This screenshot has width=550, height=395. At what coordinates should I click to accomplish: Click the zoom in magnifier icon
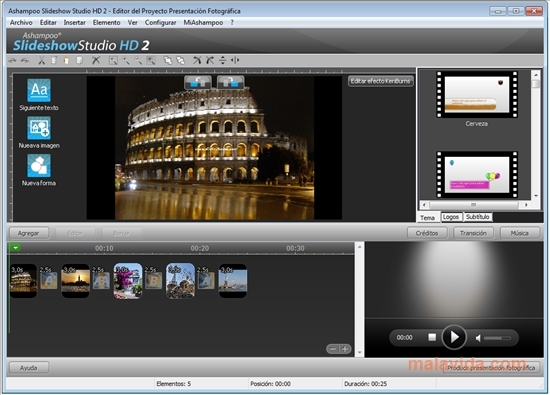[126, 60]
